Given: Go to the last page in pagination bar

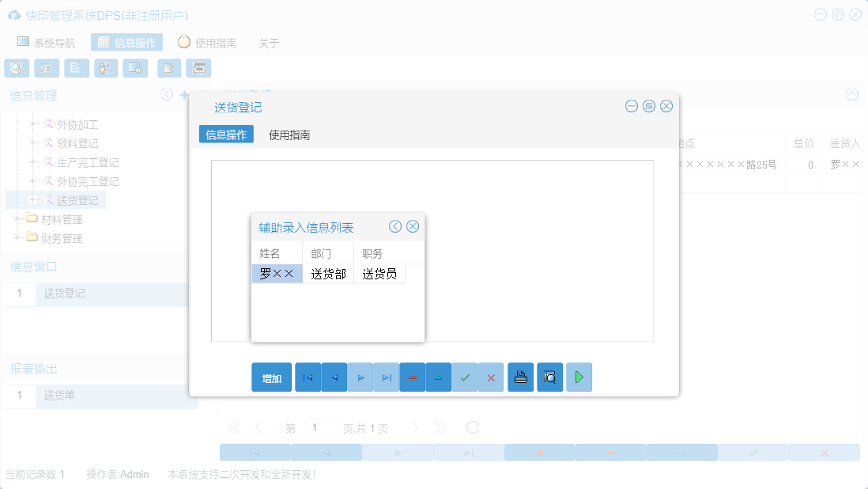Looking at the screenshot, I should [x=440, y=427].
